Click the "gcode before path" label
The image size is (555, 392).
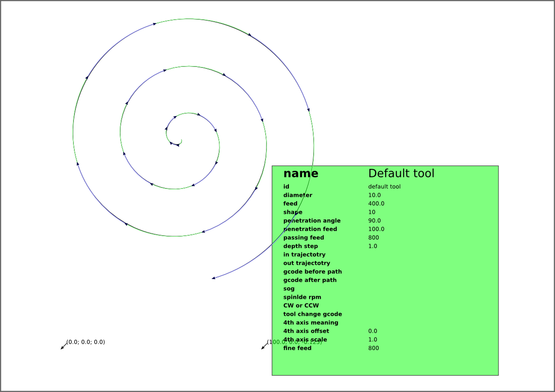tap(312, 272)
